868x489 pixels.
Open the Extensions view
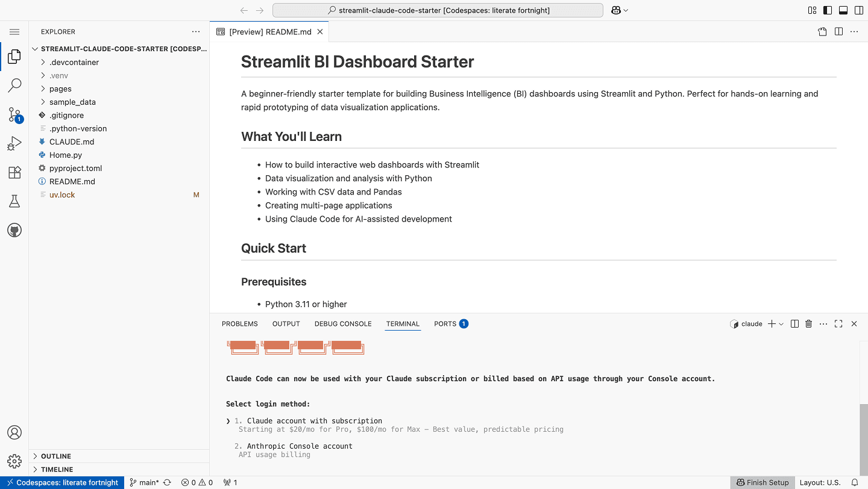click(14, 173)
